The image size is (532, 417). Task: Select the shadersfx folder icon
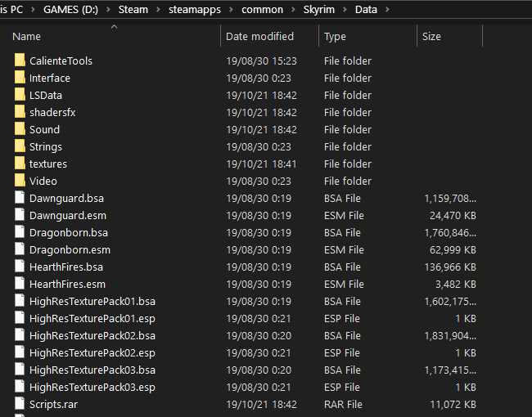coord(20,112)
